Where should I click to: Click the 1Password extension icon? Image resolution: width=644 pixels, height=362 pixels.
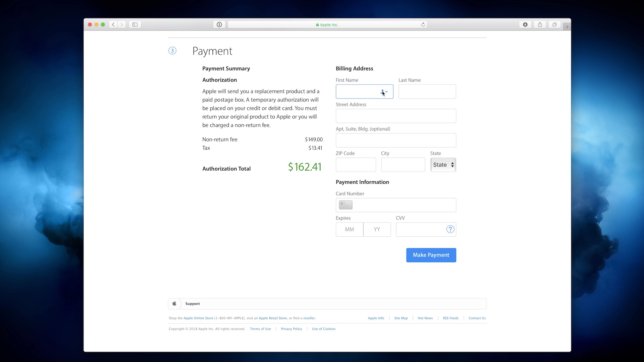(219, 24)
